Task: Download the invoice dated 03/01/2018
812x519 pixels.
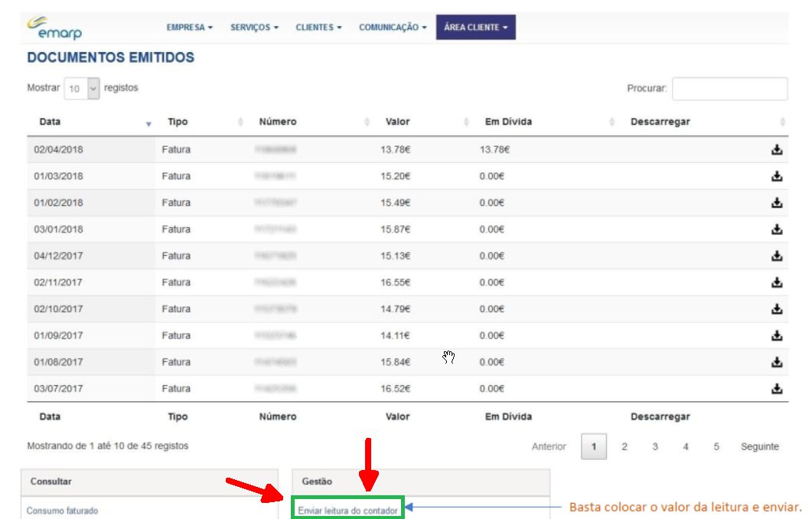Action: pyautogui.click(x=776, y=230)
